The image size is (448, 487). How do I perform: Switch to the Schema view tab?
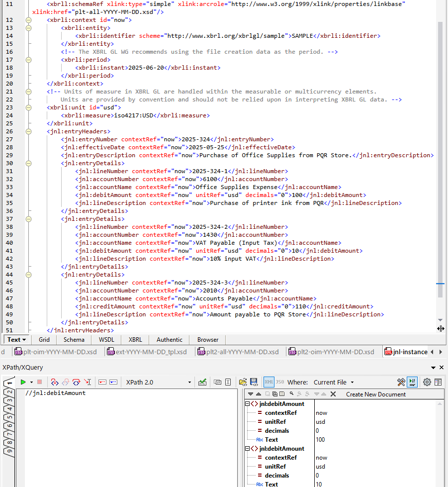tap(74, 339)
